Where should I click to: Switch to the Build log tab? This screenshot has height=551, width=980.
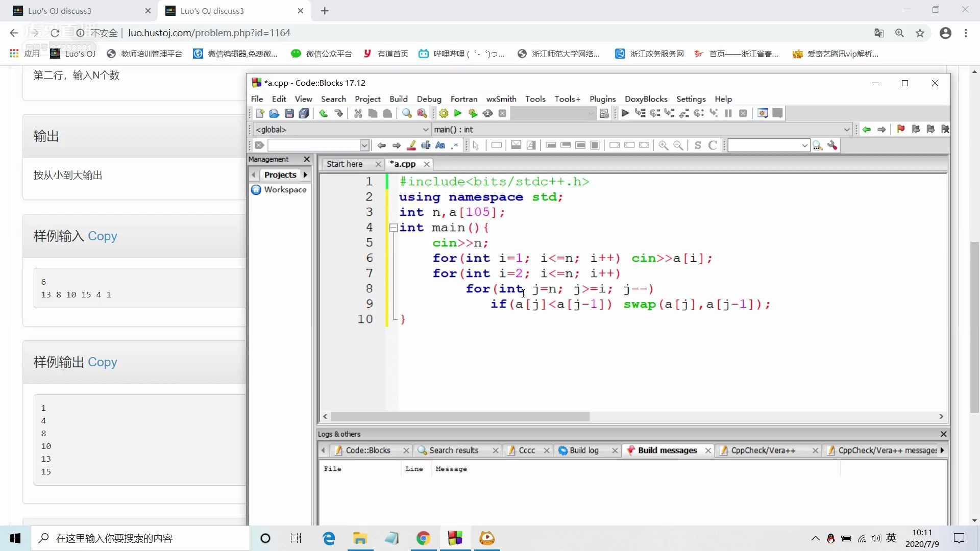(583, 450)
